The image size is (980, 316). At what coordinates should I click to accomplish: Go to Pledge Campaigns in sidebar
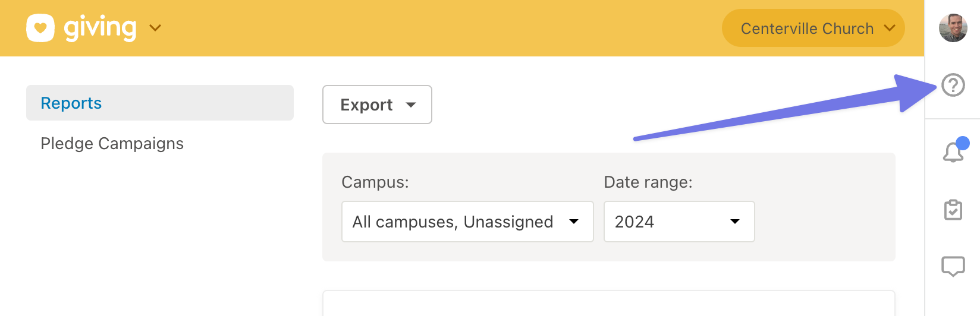coord(112,144)
